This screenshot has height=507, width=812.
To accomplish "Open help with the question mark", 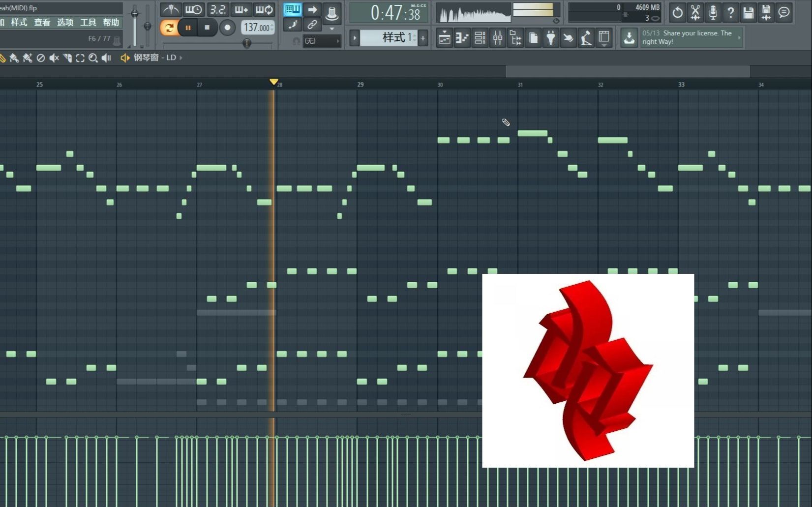I will (730, 12).
